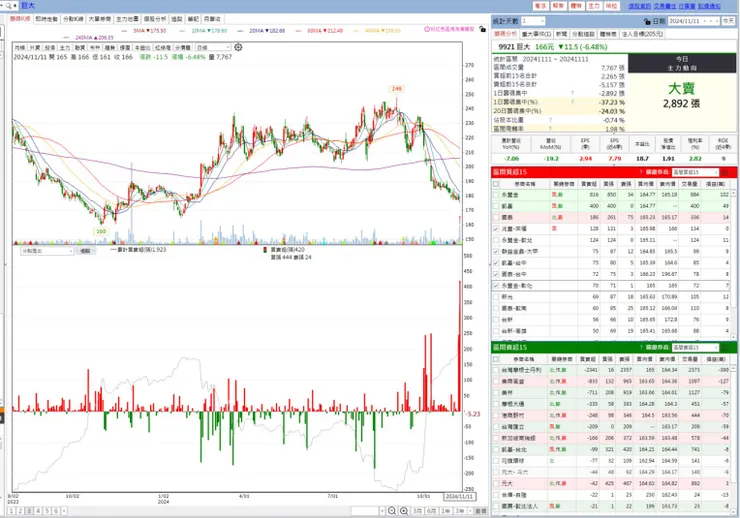Open the 個股資訊 link at top right
The width and height of the screenshot is (740, 518).
[639, 6]
